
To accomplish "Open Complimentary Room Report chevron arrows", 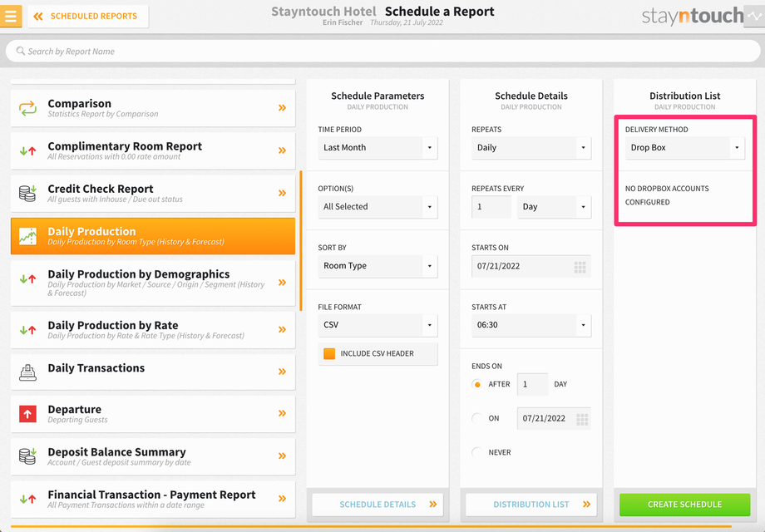I will pos(282,150).
